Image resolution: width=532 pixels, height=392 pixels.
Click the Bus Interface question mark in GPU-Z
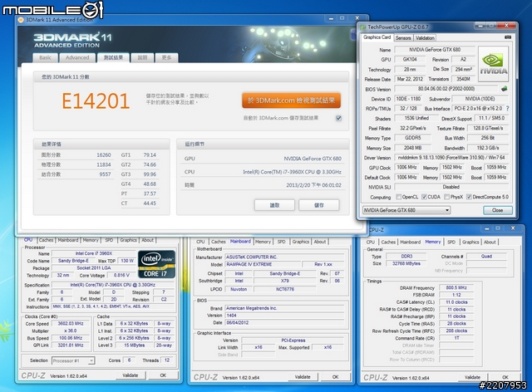pos(508,109)
